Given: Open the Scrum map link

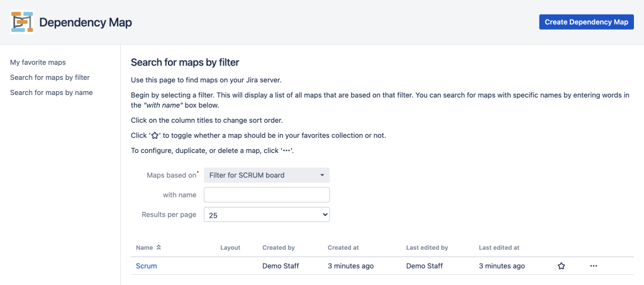Looking at the screenshot, I should (x=146, y=266).
